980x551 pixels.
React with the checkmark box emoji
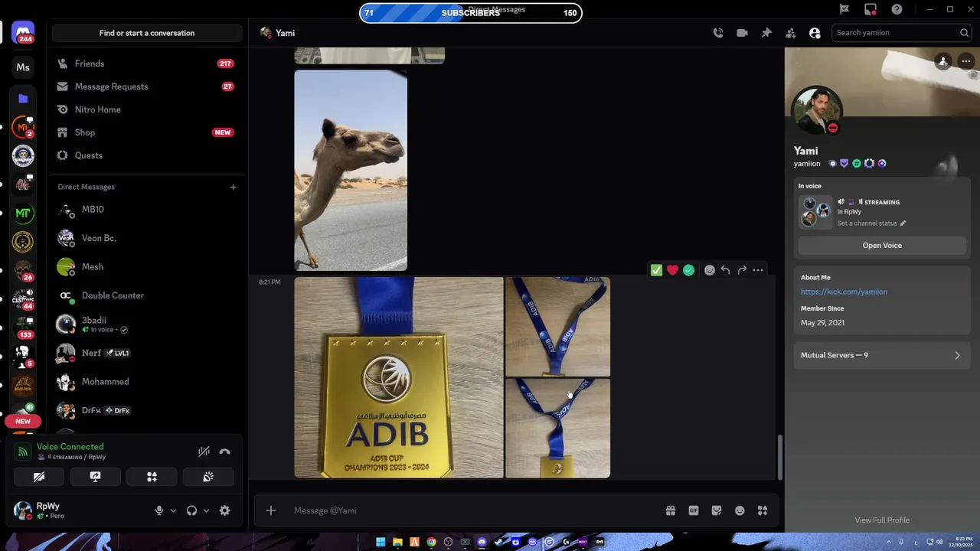point(656,270)
